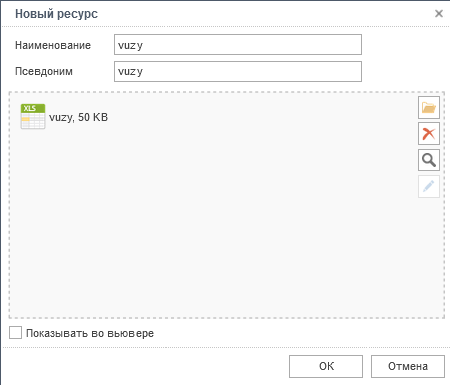Click the Показывать во вьювере label text
This screenshot has width=450, height=385.
pyautogui.click(x=90, y=333)
